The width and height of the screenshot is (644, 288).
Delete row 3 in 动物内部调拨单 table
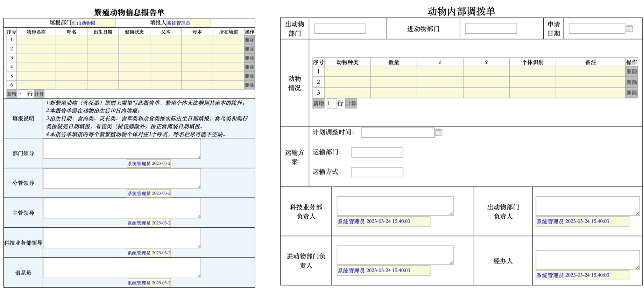click(x=631, y=93)
